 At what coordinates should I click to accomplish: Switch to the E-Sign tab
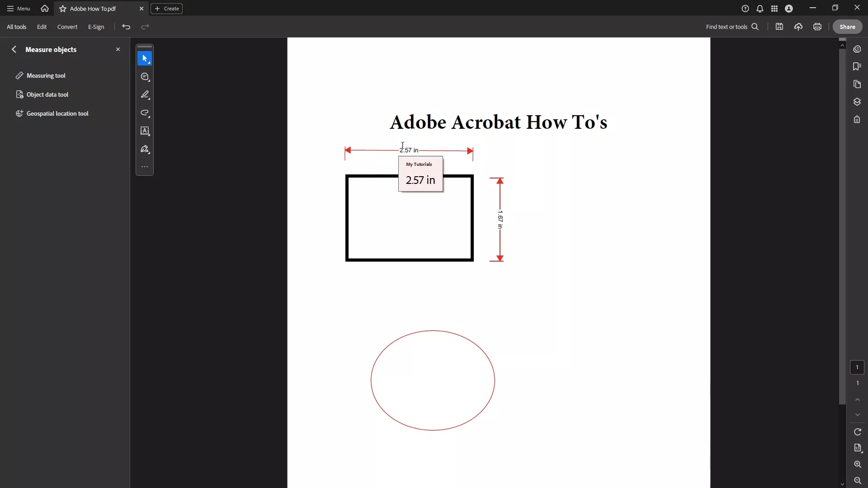click(96, 27)
